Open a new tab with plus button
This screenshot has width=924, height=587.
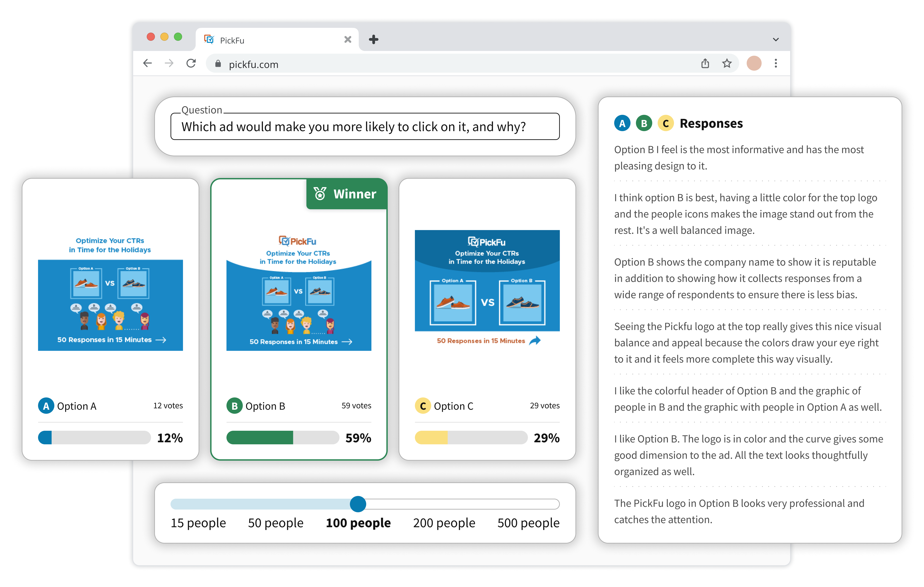pos(373,39)
